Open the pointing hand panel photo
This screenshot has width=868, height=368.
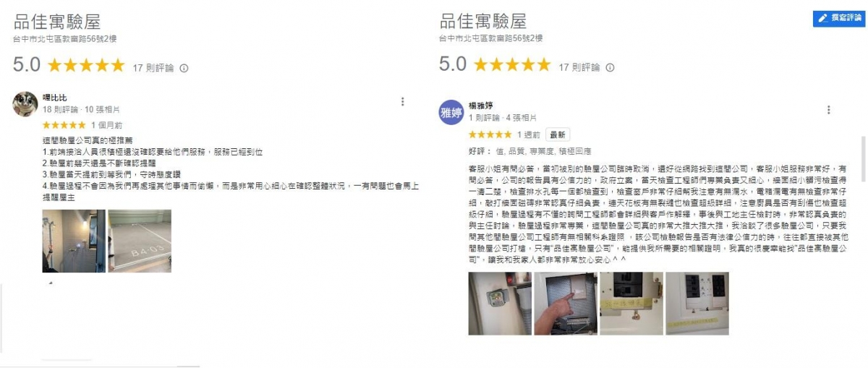(x=566, y=303)
